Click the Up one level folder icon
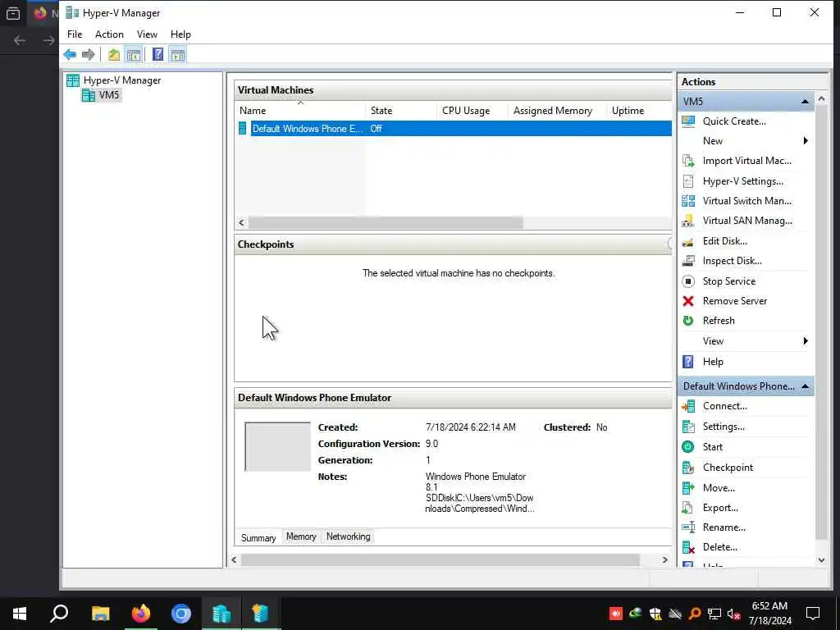Image resolution: width=840 pixels, height=630 pixels. coord(113,55)
